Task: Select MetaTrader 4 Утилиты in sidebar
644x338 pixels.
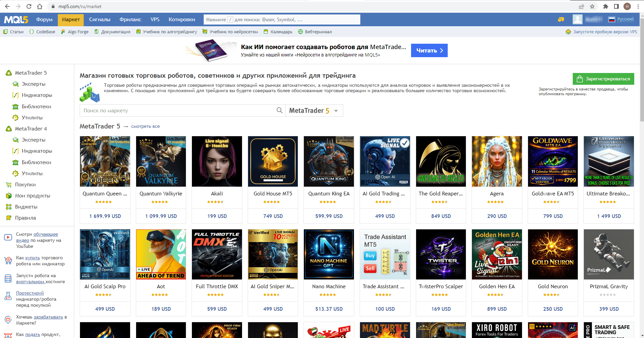Action: 32,174
